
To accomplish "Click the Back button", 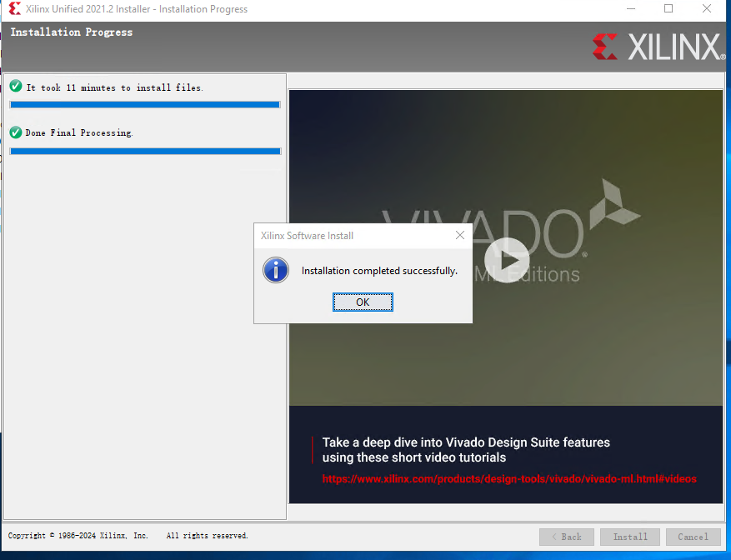I will point(567,537).
